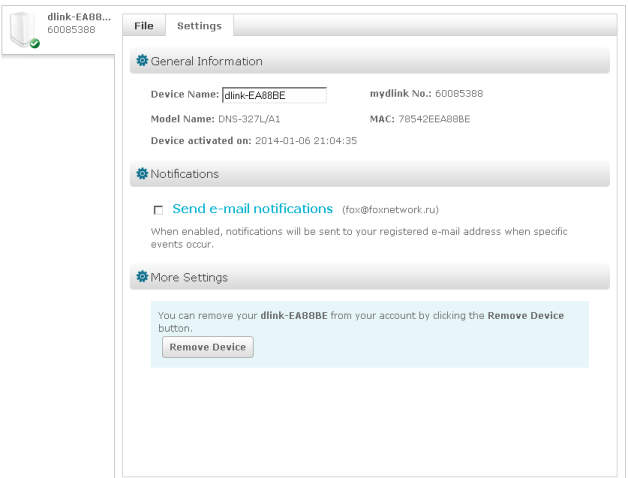The height and width of the screenshot is (478, 628).
Task: Enable the Send e-mail notifications checkbox
Action: tap(158, 210)
